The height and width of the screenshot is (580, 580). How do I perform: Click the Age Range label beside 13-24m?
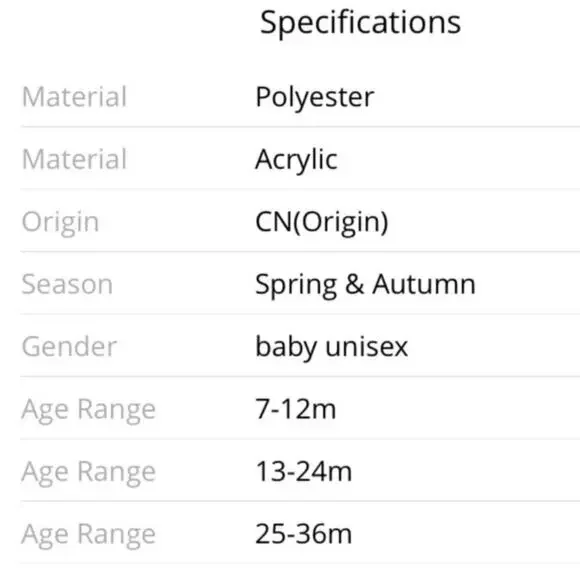point(89,473)
